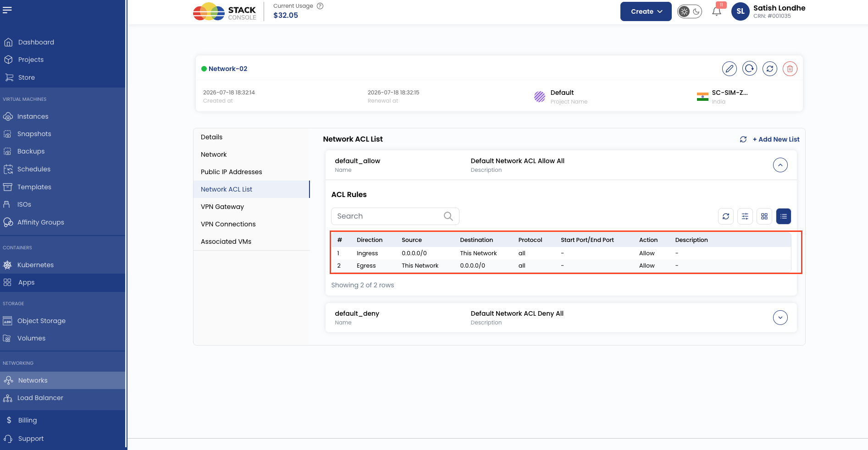This screenshot has width=868, height=450.
Task: Click + Add New List
Action: [x=776, y=139]
